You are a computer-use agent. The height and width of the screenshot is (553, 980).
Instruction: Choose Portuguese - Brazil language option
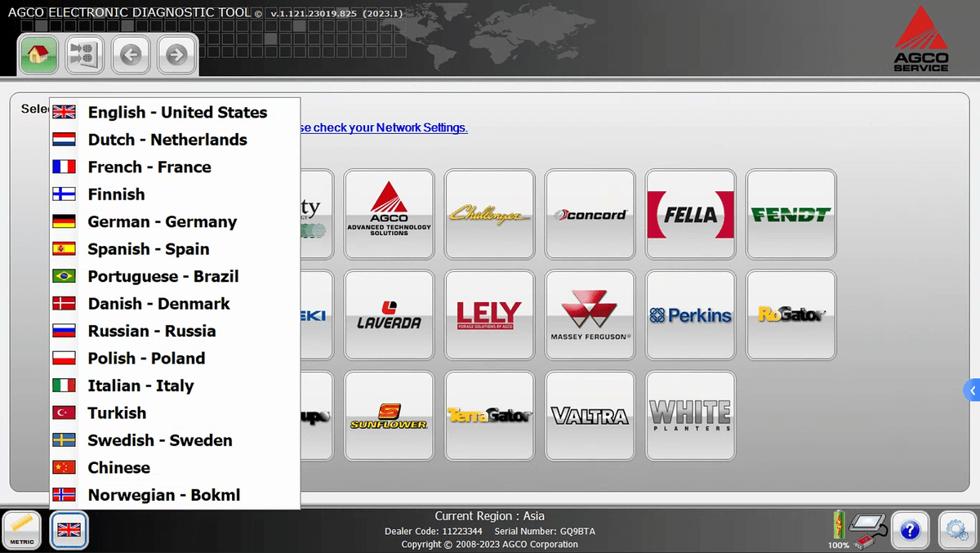pyautogui.click(x=163, y=276)
